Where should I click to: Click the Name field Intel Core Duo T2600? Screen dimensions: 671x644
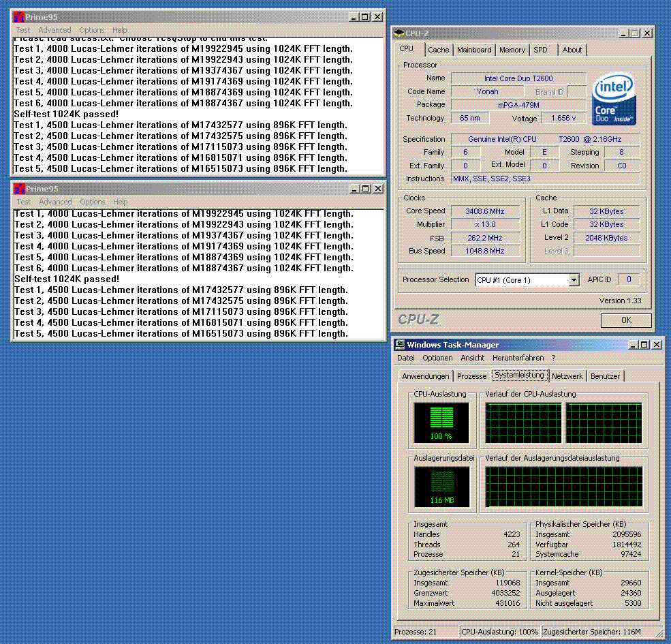[518, 78]
